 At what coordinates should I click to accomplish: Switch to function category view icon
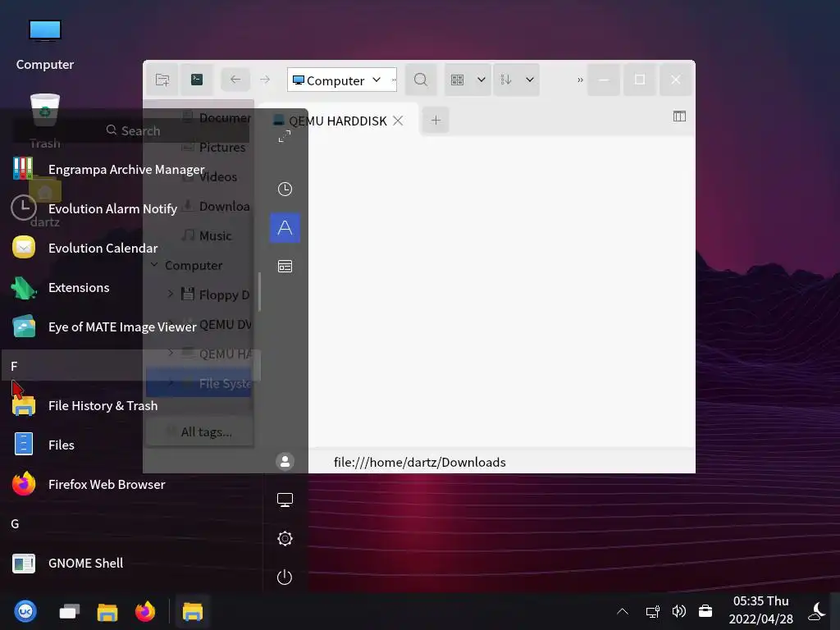tap(285, 267)
